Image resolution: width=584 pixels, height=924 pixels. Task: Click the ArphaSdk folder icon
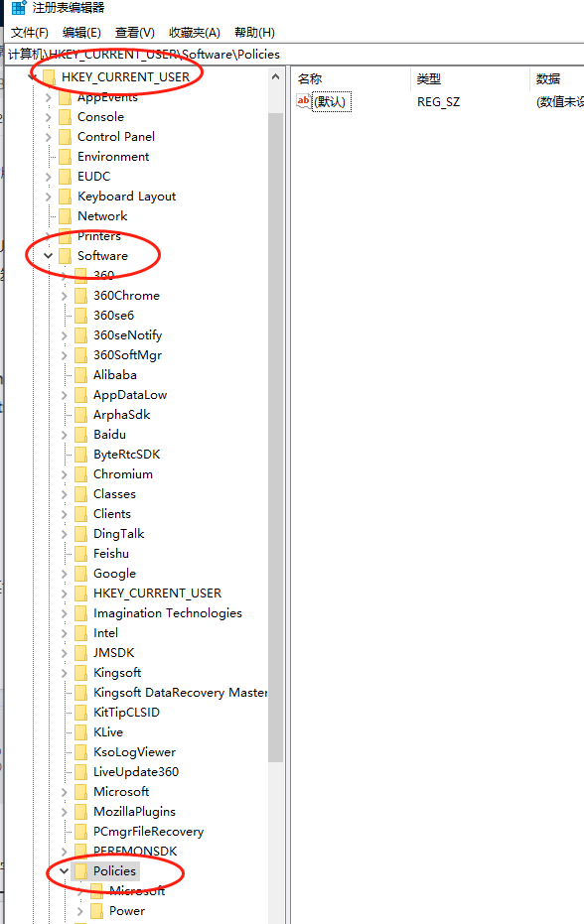click(x=81, y=415)
